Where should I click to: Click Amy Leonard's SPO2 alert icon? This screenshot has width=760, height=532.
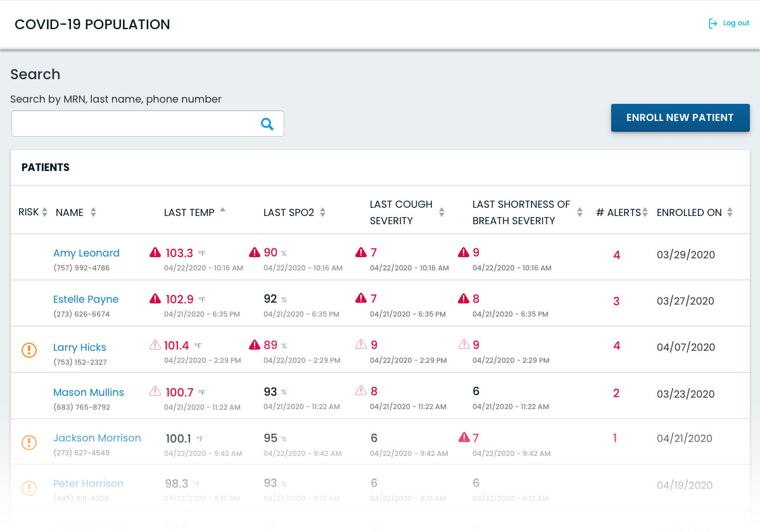(x=255, y=253)
